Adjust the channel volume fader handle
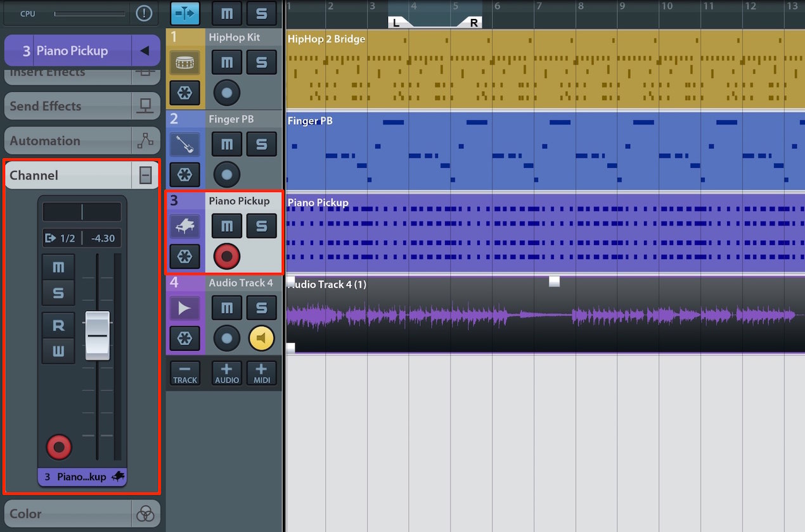The height and width of the screenshot is (532, 805). point(97,336)
